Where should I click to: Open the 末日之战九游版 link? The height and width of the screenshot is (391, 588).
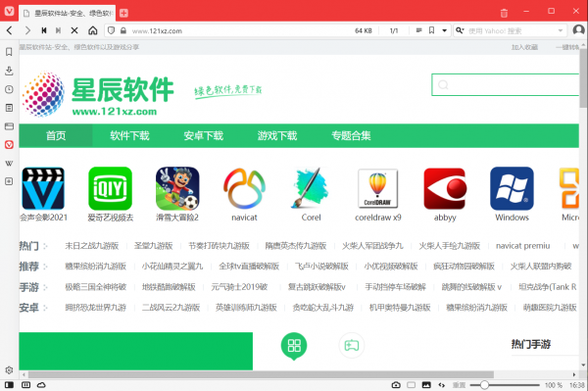point(92,246)
